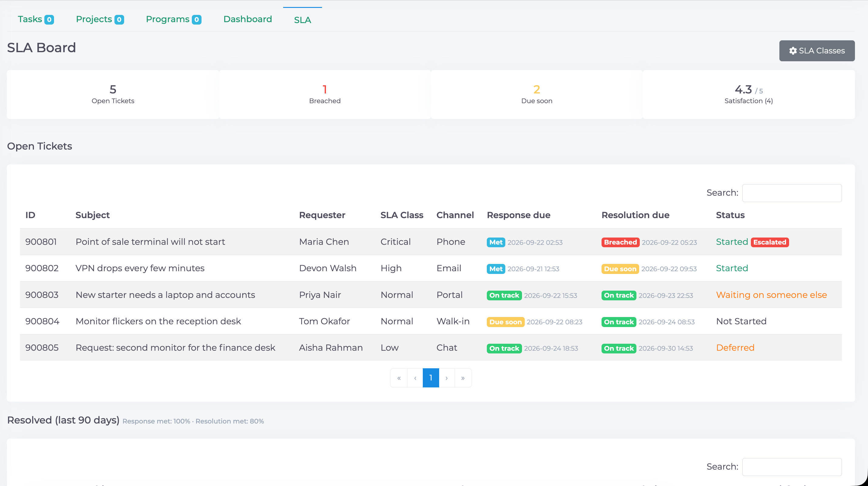Image resolution: width=868 pixels, height=486 pixels.
Task: Sort the open tickets by ID column
Action: (x=30, y=215)
